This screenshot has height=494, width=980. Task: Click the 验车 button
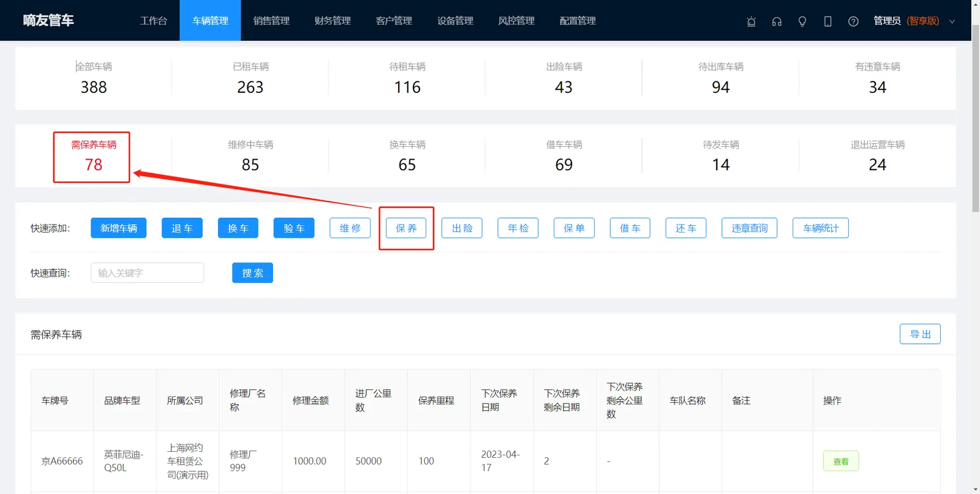(x=294, y=228)
